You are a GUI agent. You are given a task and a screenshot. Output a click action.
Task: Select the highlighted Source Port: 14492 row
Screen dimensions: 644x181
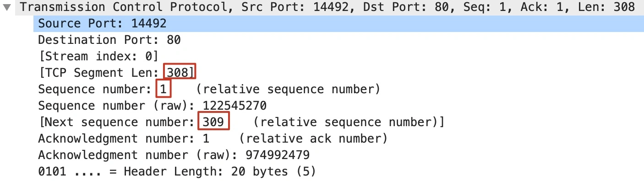click(338, 24)
